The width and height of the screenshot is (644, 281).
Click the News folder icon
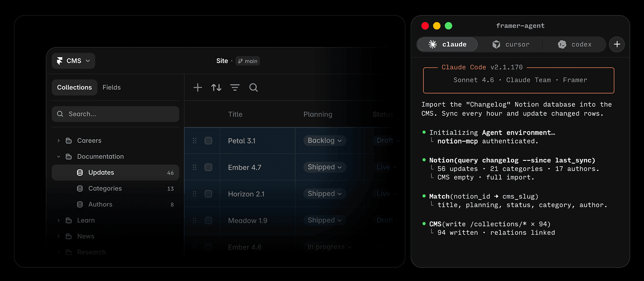pyautogui.click(x=69, y=236)
